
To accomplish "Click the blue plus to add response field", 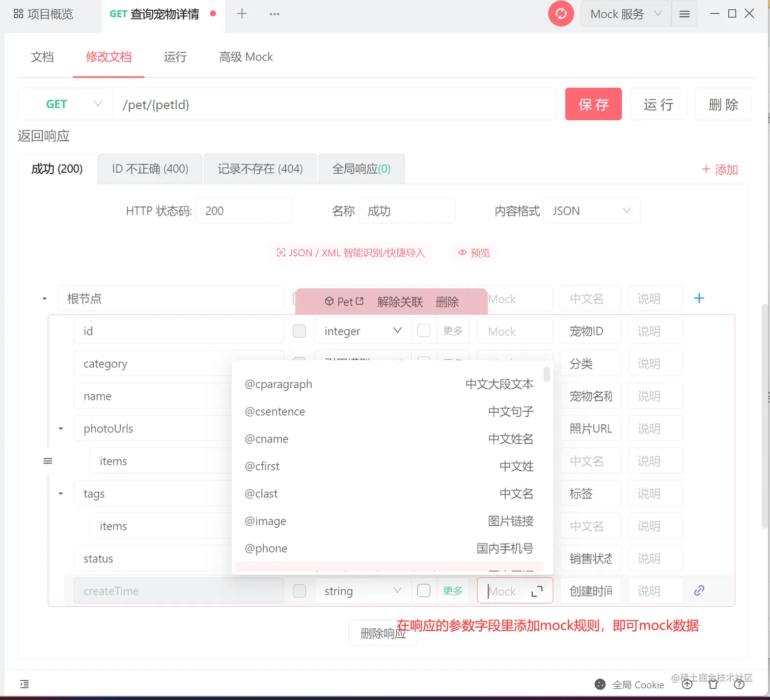I will tap(699, 298).
